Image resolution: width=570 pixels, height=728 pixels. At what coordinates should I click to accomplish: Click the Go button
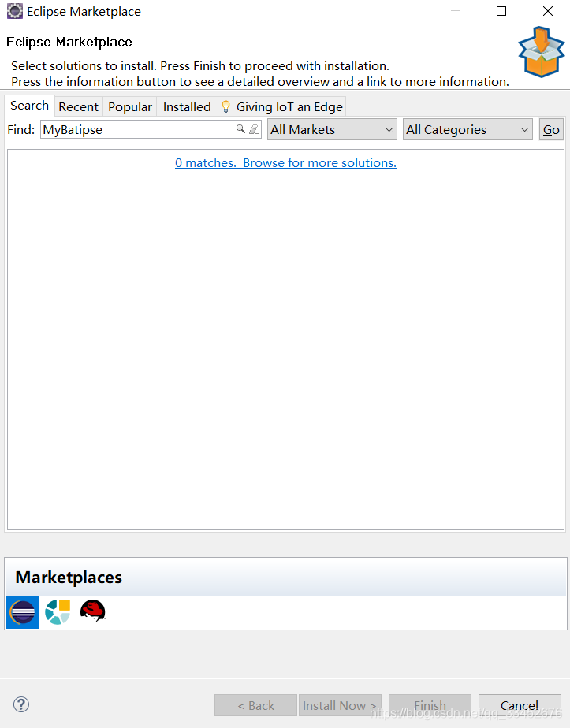tap(551, 129)
